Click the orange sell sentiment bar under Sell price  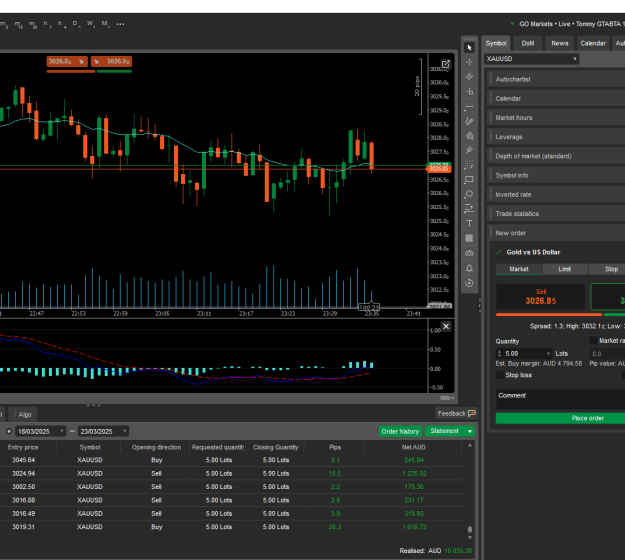coord(548,315)
